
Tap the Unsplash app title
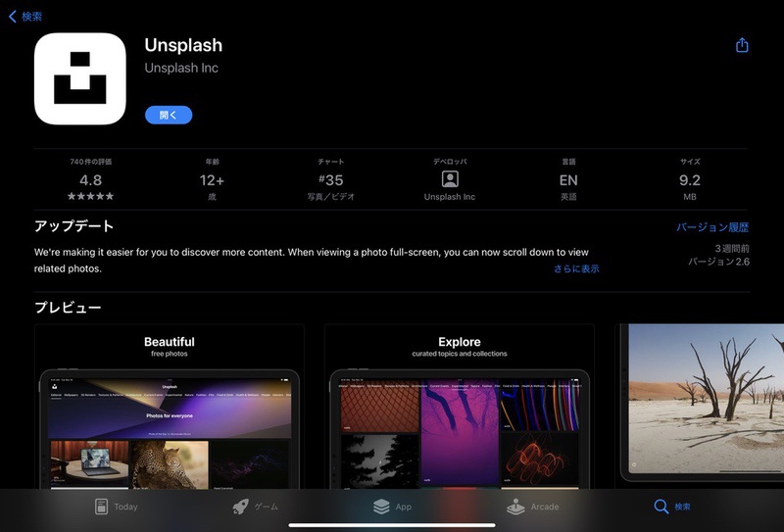pos(183,45)
